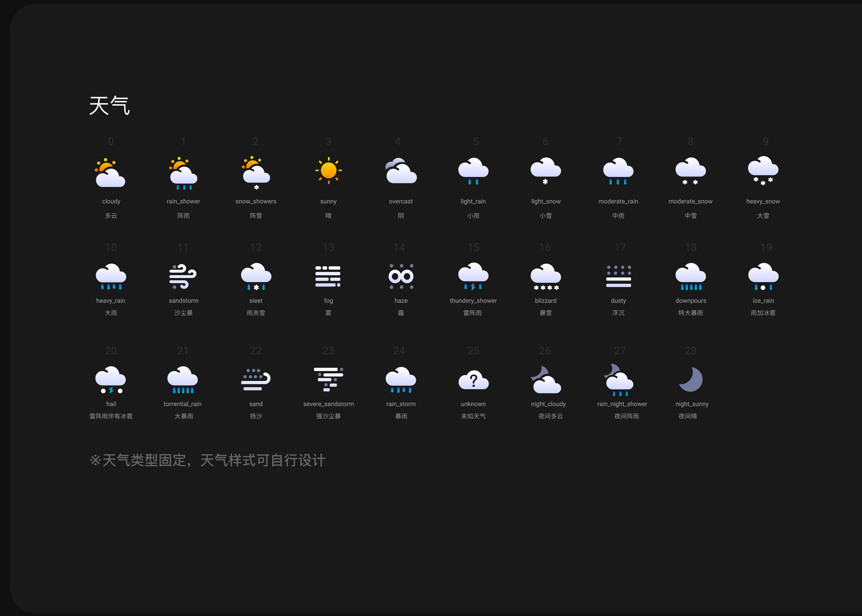Select the haze icon
Screen dimensions: 862x616
tap(400, 276)
